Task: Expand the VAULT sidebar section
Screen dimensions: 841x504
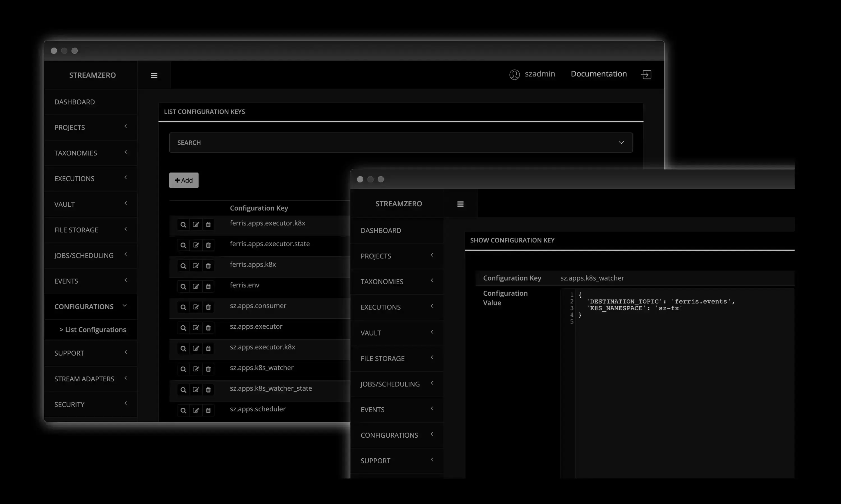Action: coord(64,204)
